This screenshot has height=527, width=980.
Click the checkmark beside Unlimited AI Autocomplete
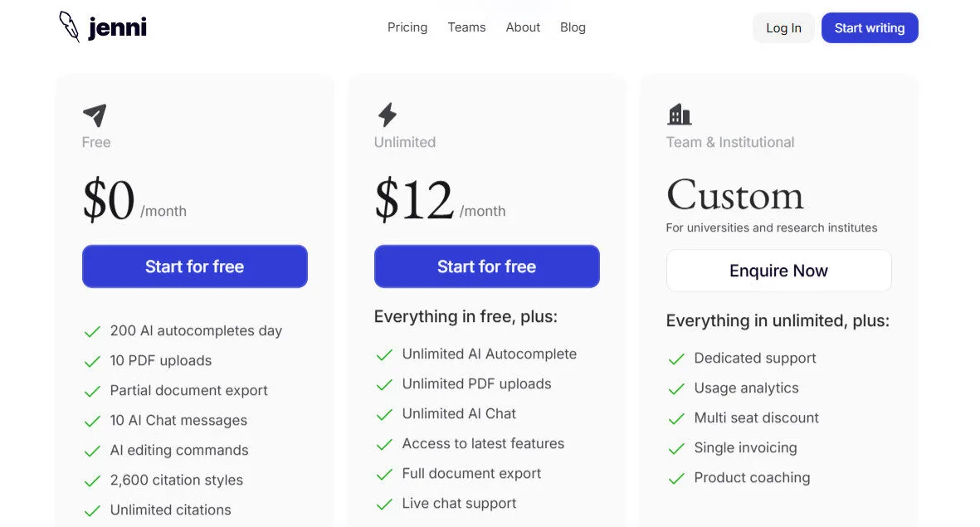point(383,354)
